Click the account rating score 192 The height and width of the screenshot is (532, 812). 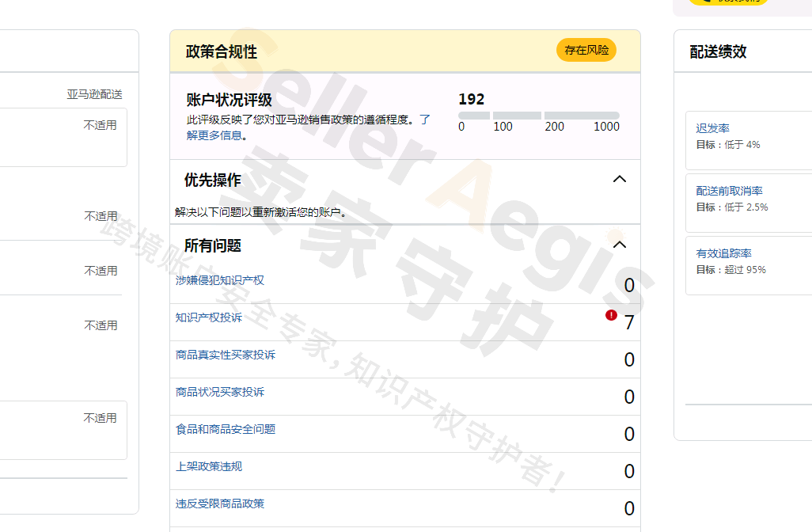coord(471,99)
